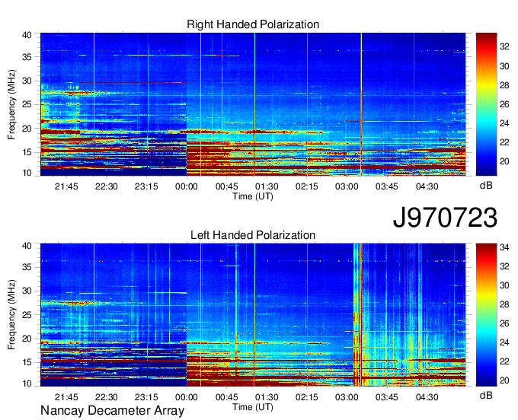
Task: Click the 32 value on the lower color bar
Action: pyautogui.click(x=504, y=266)
